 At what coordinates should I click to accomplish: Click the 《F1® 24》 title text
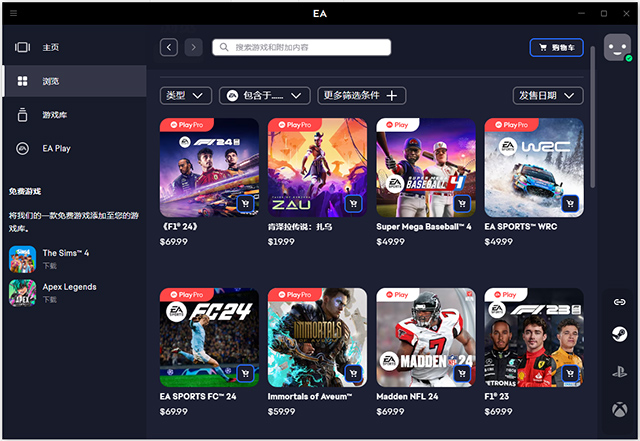180,227
